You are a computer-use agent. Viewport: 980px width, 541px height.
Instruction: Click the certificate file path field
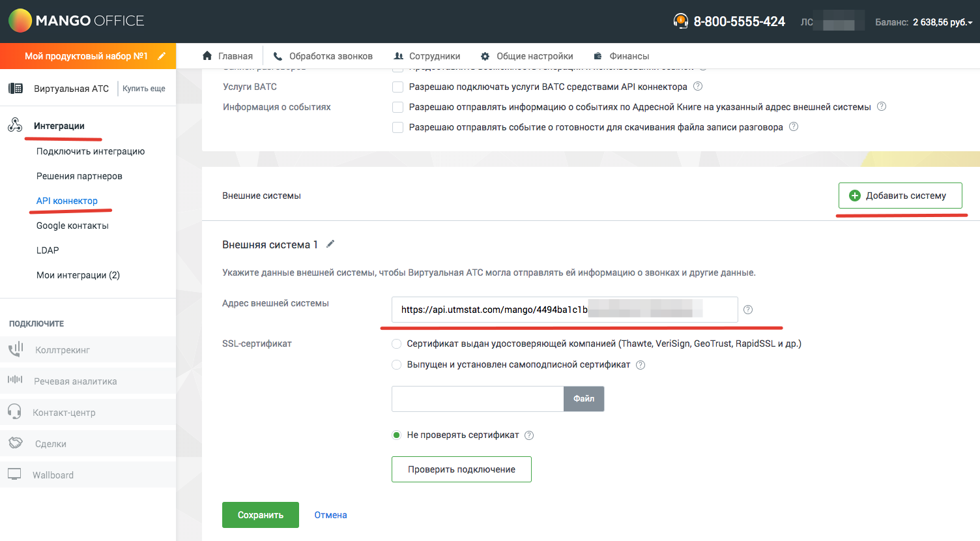pos(478,399)
